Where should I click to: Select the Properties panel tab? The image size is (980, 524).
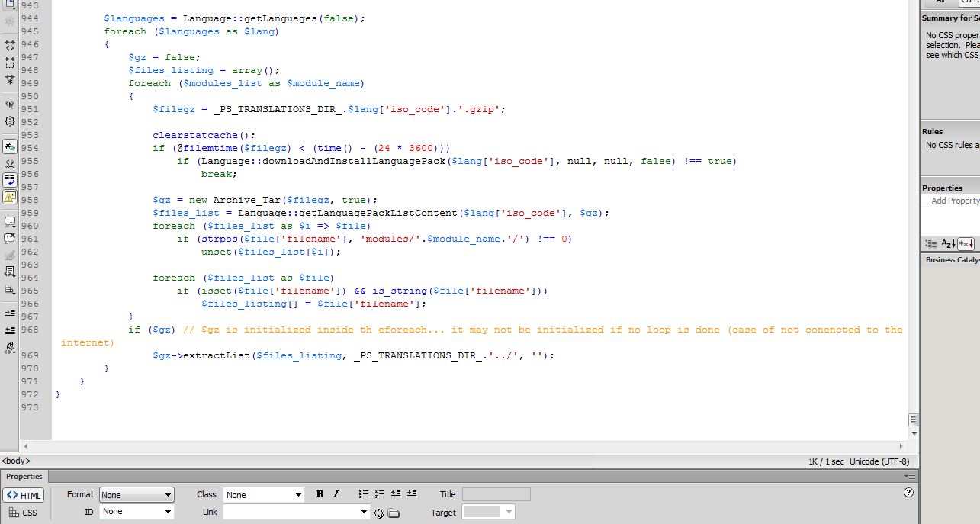click(24, 477)
